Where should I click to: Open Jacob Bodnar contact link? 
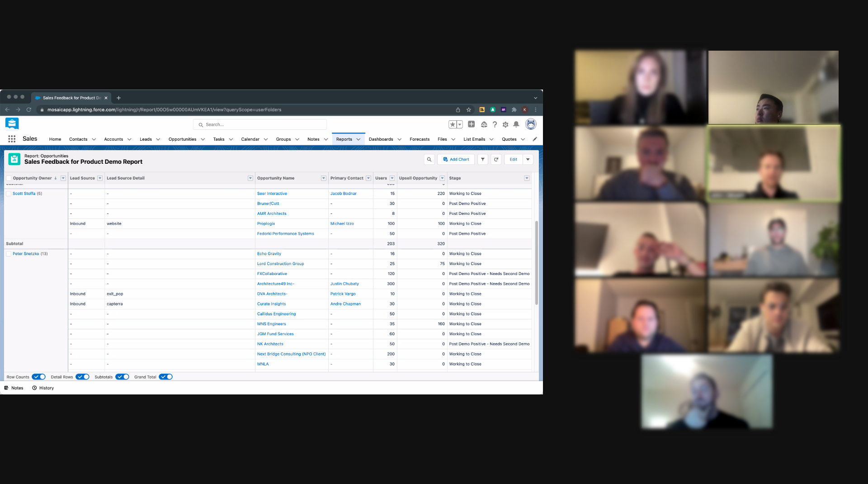coord(344,194)
